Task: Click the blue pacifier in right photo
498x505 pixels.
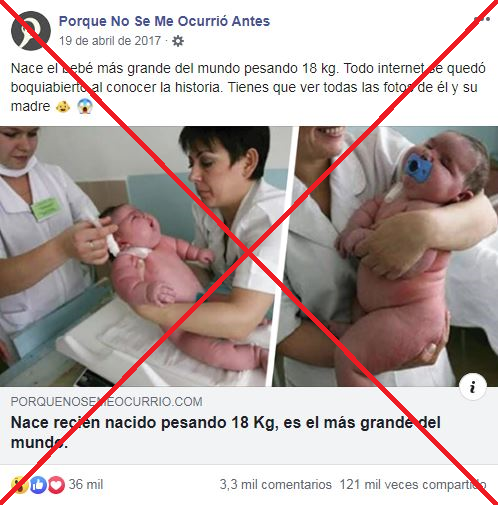Action: tap(418, 168)
